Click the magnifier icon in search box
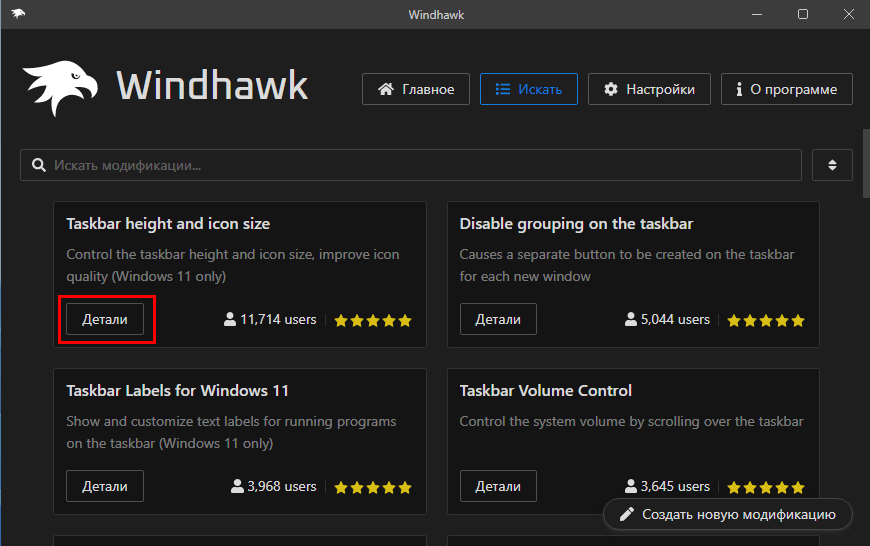 point(38,165)
